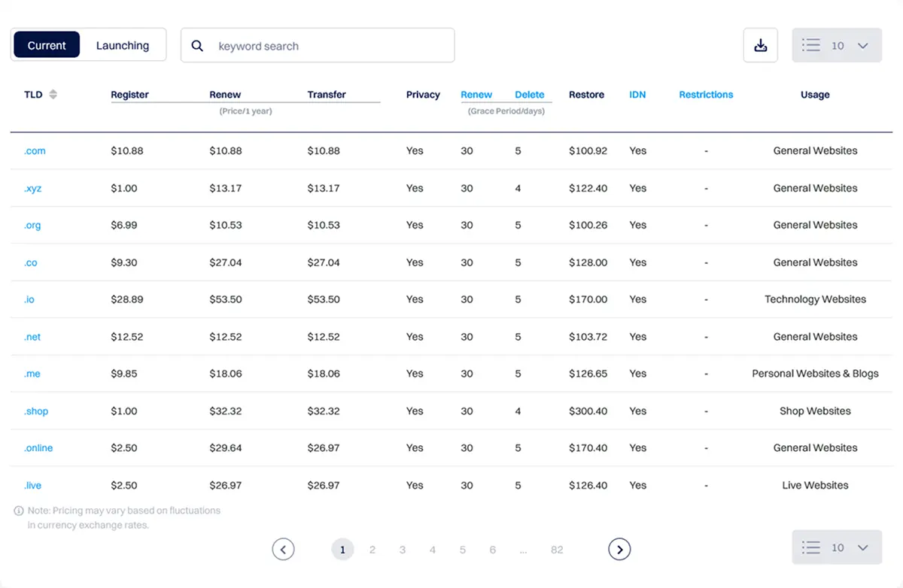Click the Transfer column header

point(327,95)
